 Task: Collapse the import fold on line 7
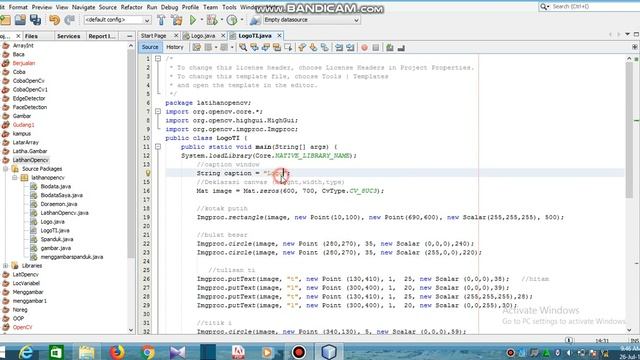158,111
